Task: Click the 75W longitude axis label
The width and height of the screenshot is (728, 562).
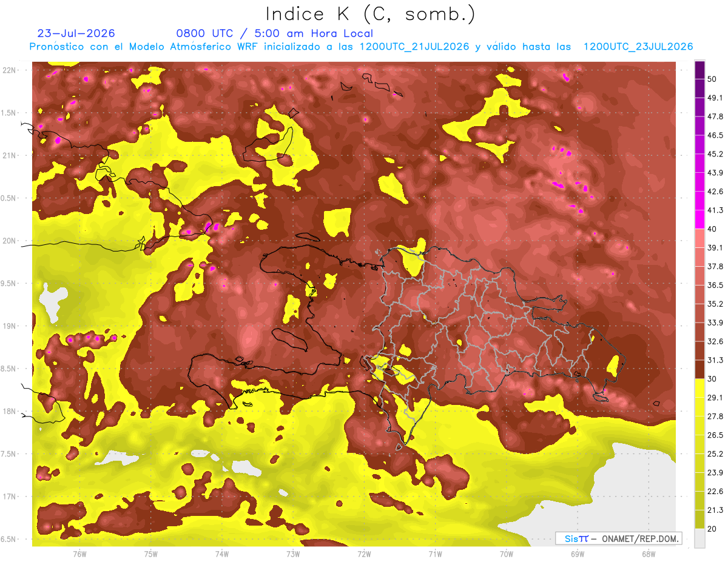Action: [150, 554]
